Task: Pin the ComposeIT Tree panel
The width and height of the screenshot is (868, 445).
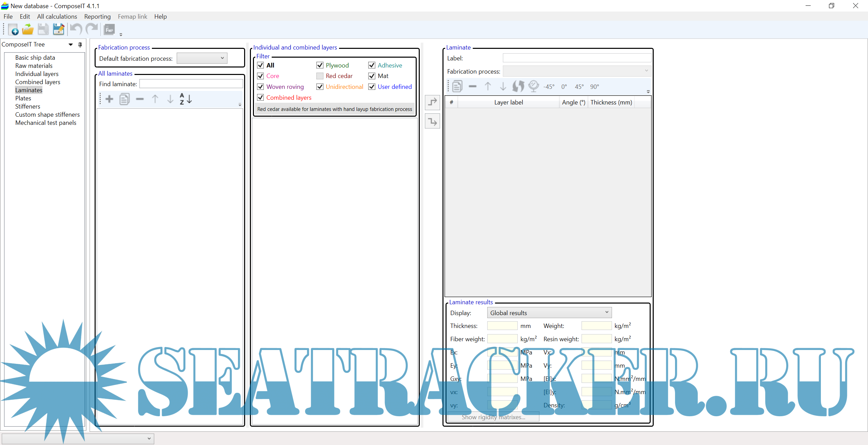Action: (80, 45)
